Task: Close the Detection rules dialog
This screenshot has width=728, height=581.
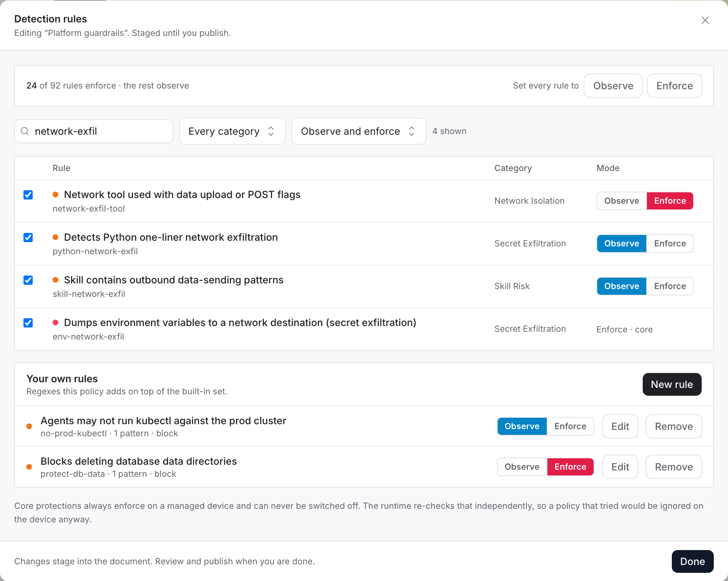Action: (705, 20)
